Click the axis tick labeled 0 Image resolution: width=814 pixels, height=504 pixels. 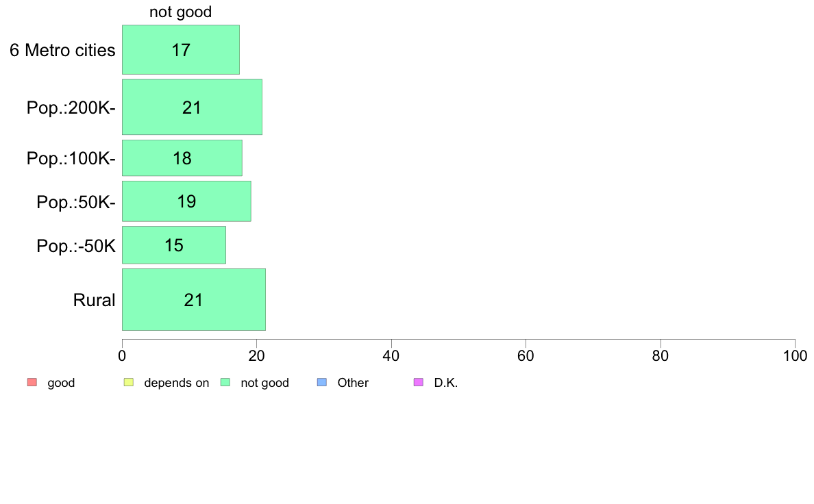(122, 356)
